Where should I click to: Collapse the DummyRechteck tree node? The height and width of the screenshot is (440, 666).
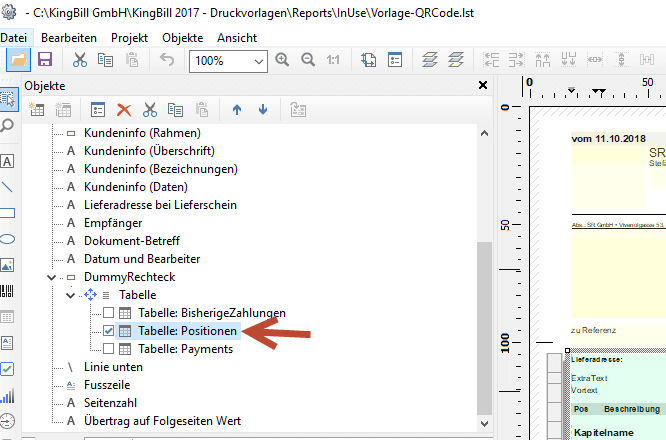[51, 277]
